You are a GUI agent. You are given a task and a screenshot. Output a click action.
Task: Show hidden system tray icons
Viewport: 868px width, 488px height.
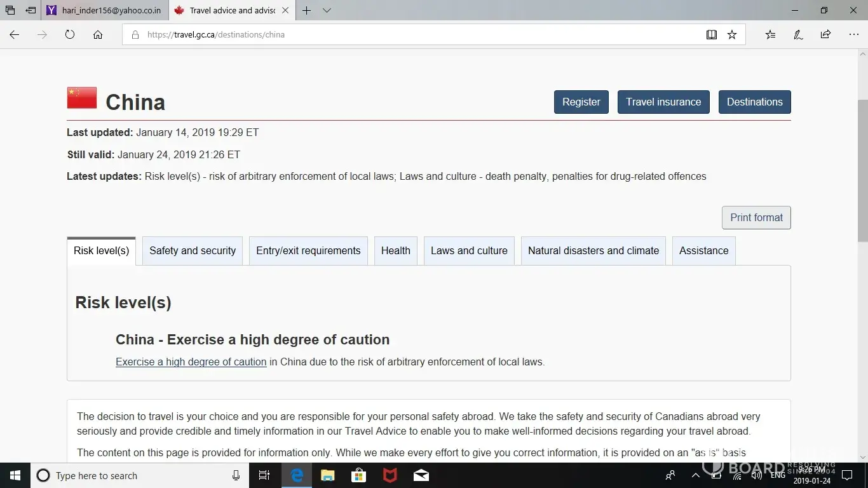[x=696, y=475]
